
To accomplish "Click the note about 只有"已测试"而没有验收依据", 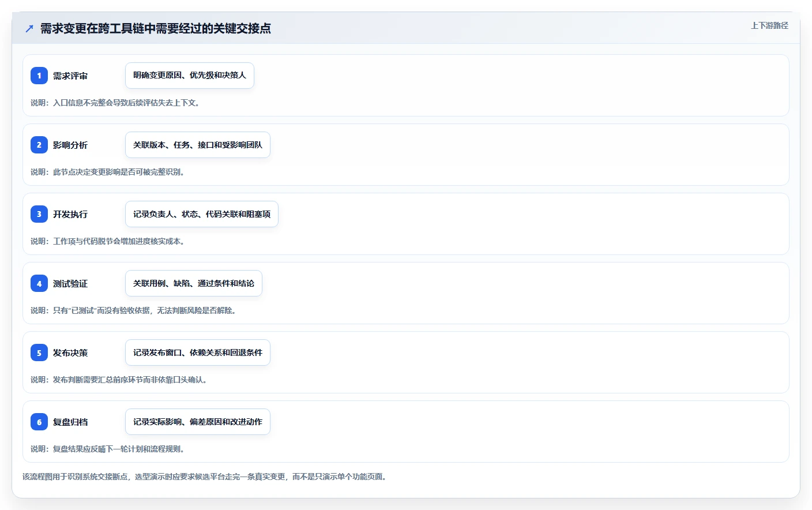I will click(133, 310).
